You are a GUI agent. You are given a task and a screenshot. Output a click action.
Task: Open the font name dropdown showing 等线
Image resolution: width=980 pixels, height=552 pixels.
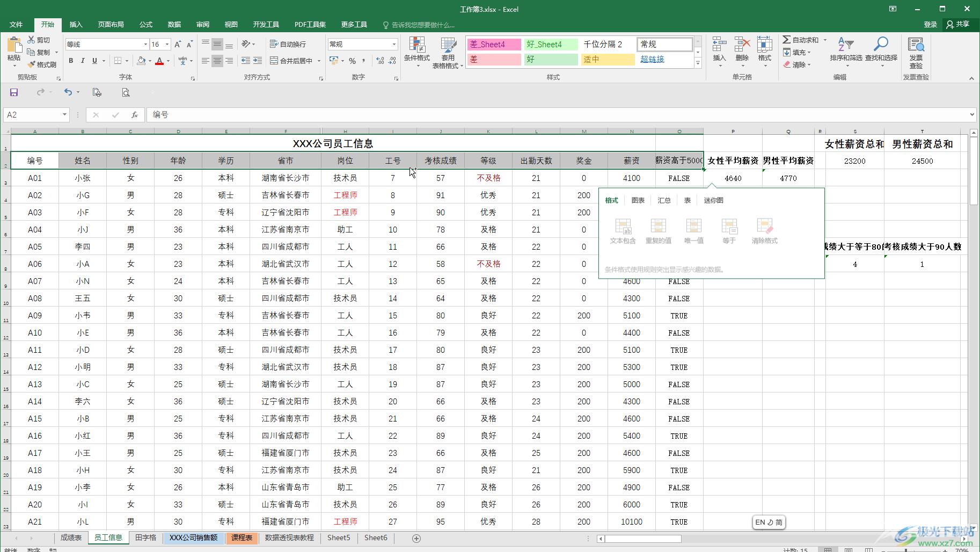click(x=145, y=45)
